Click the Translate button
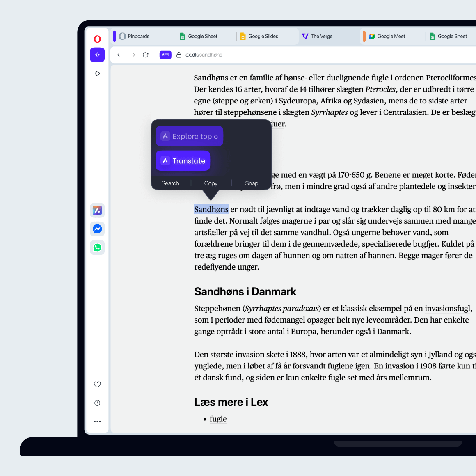This screenshot has height=476, width=476. click(x=183, y=160)
